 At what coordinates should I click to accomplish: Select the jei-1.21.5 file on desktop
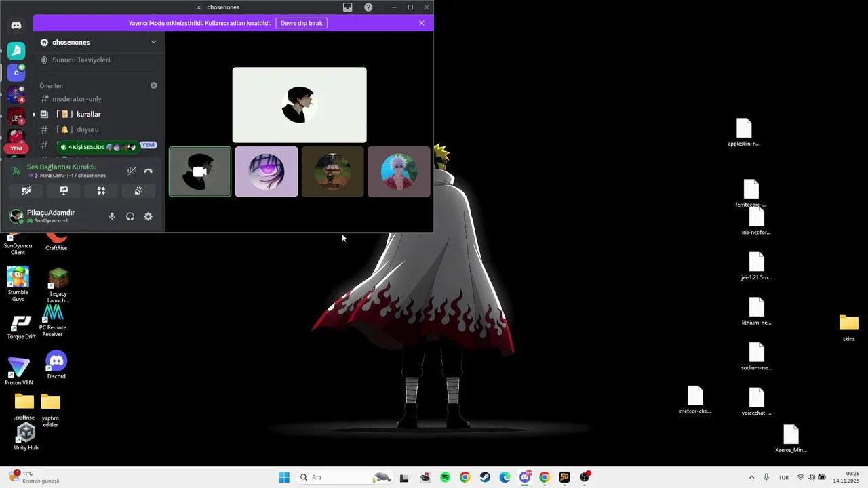point(756,266)
